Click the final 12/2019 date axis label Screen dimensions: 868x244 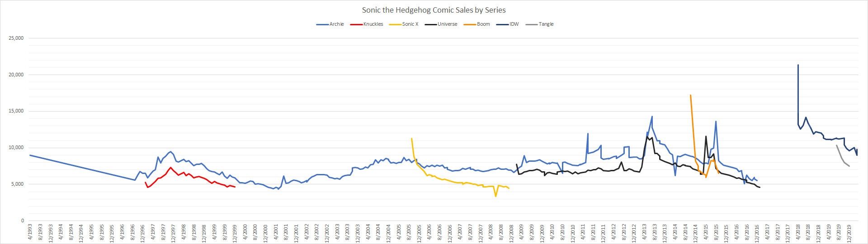pos(849,233)
